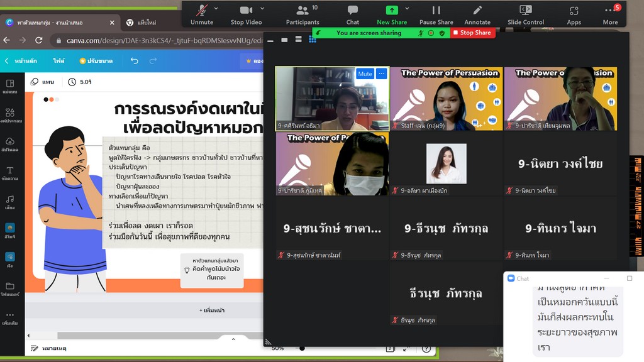644x362 pixels.
Task: Open the หมายเหตุ notes panel
Action: coord(48,348)
